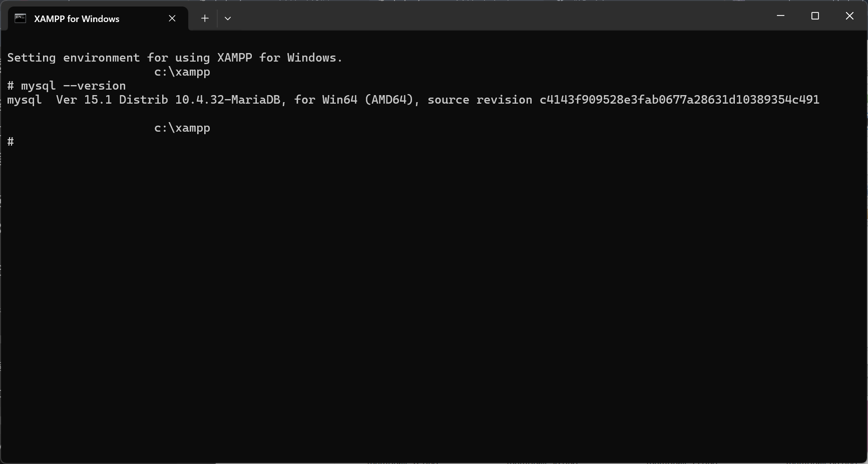Image resolution: width=868 pixels, height=464 pixels.
Task: Click the last empty # prompt line
Action: (x=11, y=142)
